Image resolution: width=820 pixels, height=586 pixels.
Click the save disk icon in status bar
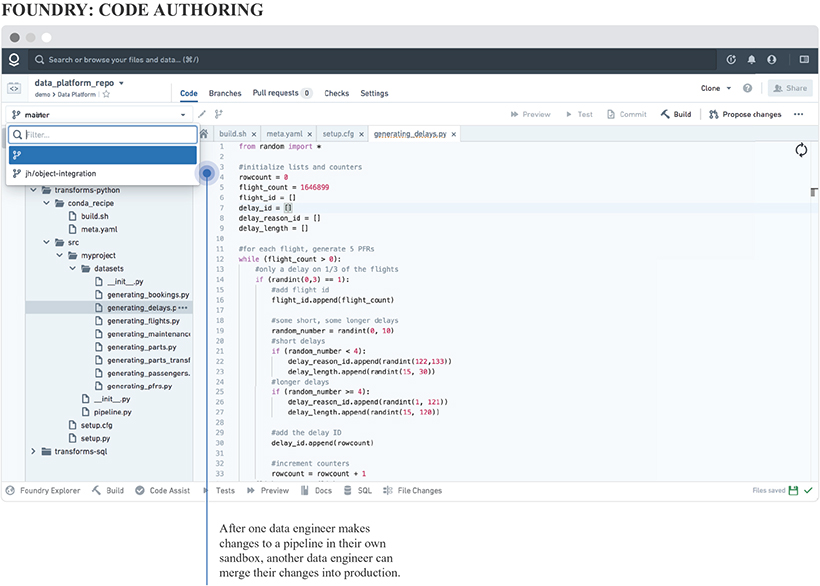pos(793,491)
